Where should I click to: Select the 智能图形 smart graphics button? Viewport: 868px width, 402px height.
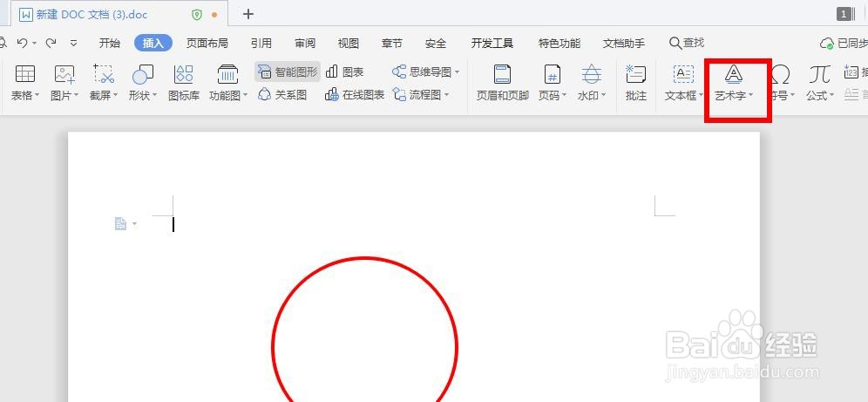[x=288, y=72]
